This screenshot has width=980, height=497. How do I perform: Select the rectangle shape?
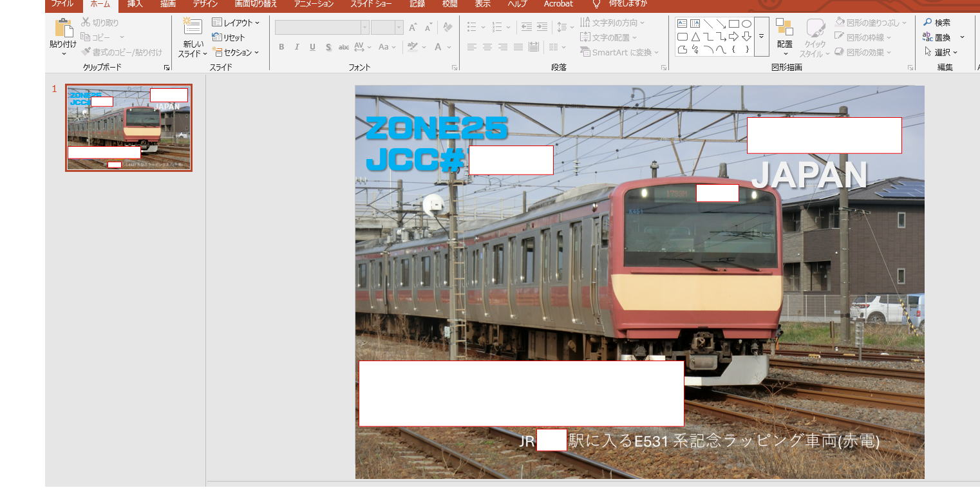[x=734, y=24]
